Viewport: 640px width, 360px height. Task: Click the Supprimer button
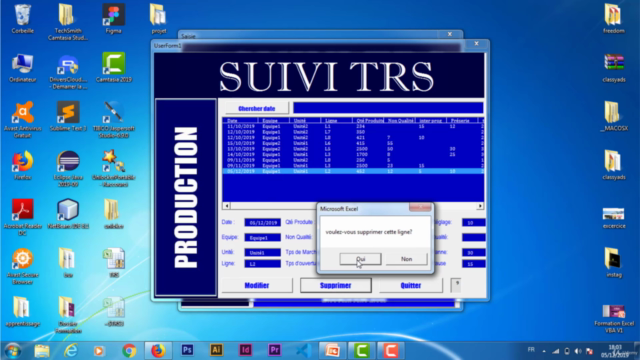[x=336, y=285]
